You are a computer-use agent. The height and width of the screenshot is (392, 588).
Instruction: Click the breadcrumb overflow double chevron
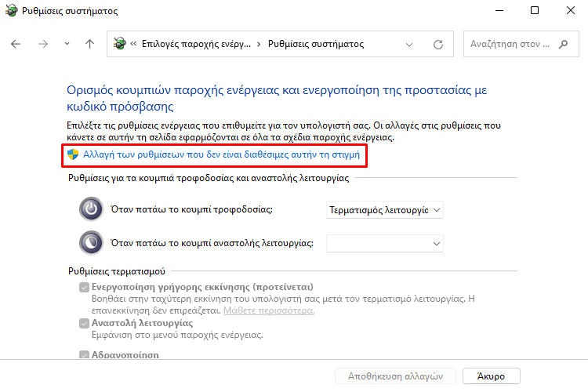133,44
